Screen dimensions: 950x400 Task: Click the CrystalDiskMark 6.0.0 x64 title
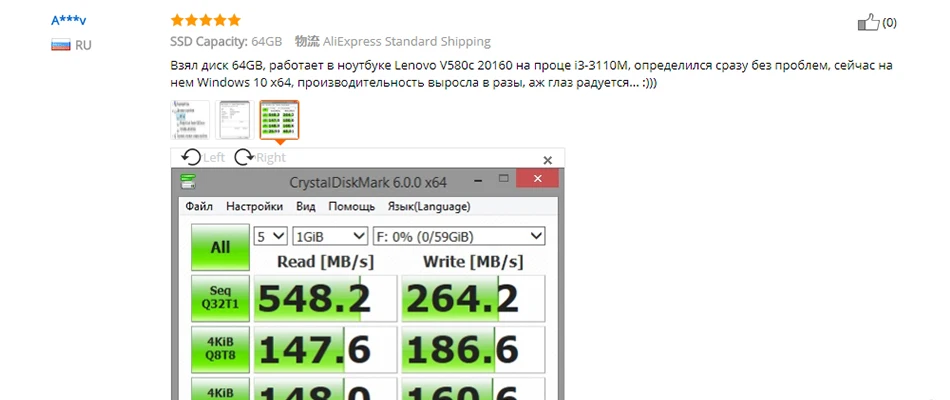point(368,182)
